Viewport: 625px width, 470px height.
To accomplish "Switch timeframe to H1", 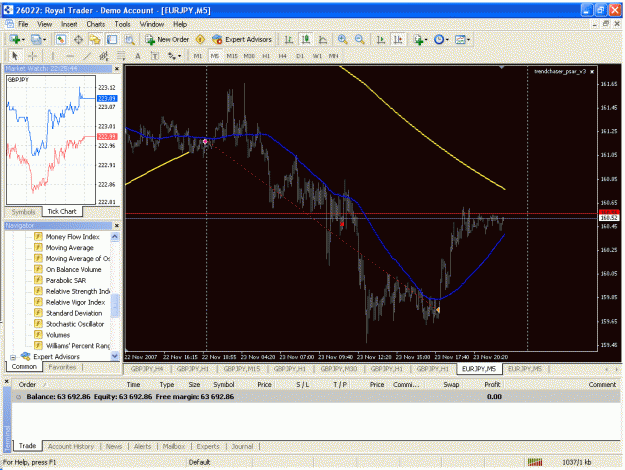I will 266,56.
